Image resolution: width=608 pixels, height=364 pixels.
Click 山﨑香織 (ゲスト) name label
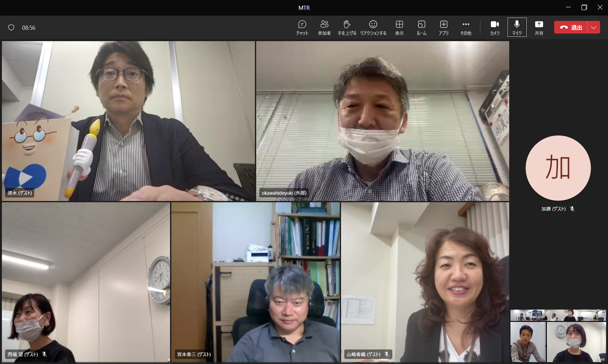364,354
